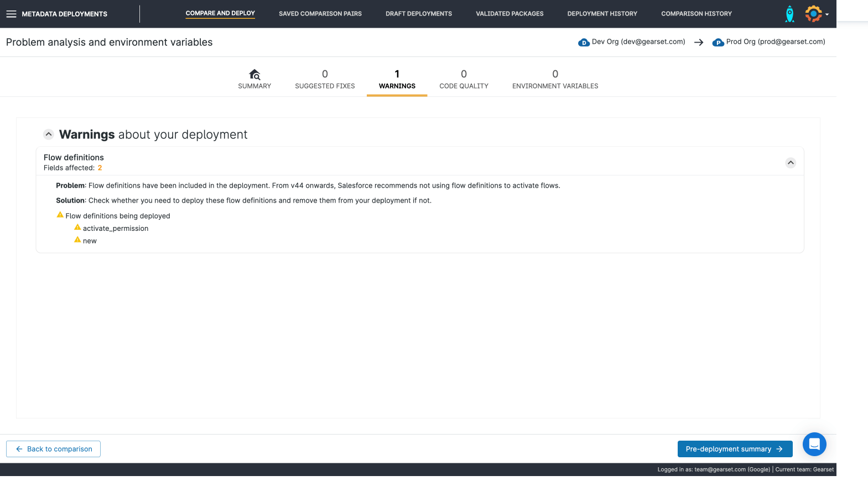Click the Summary house icon
The image size is (868, 496).
click(254, 74)
